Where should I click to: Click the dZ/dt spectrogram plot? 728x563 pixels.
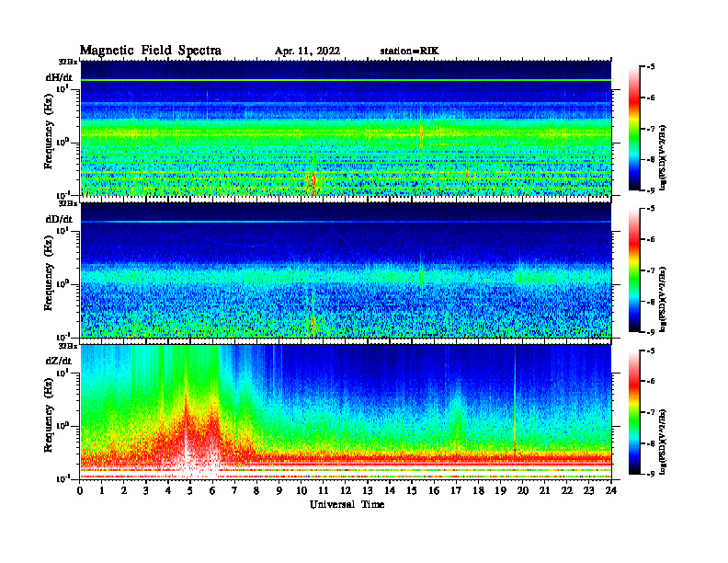pos(346,412)
